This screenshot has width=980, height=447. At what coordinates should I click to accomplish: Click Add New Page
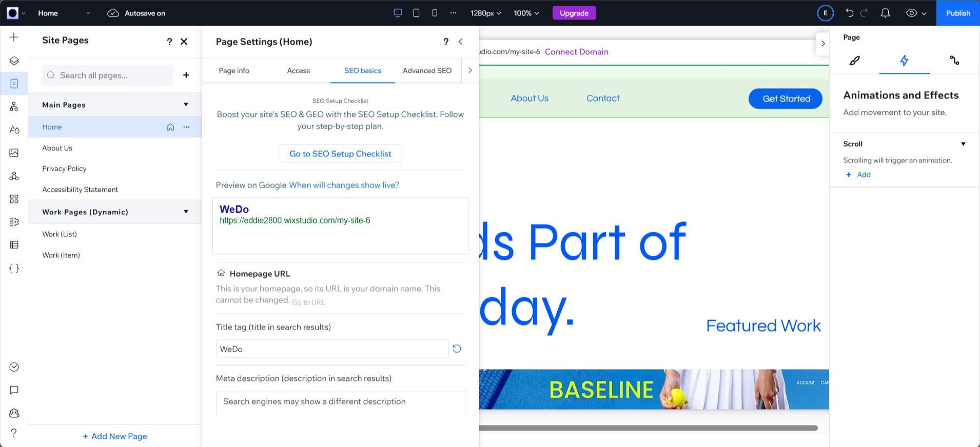(x=115, y=436)
